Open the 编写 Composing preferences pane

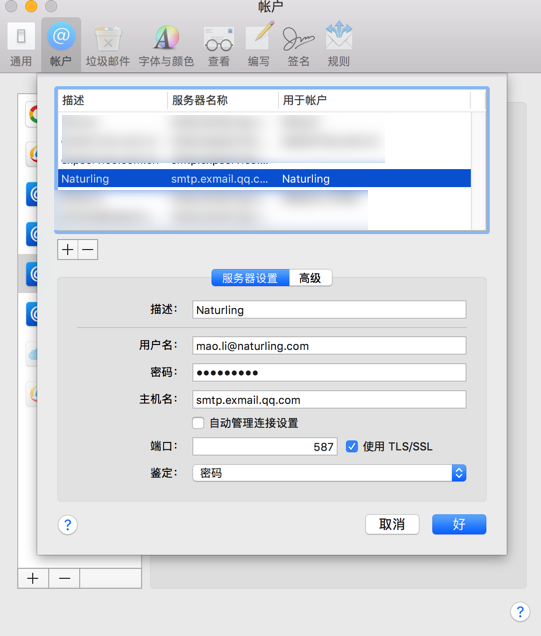click(259, 45)
